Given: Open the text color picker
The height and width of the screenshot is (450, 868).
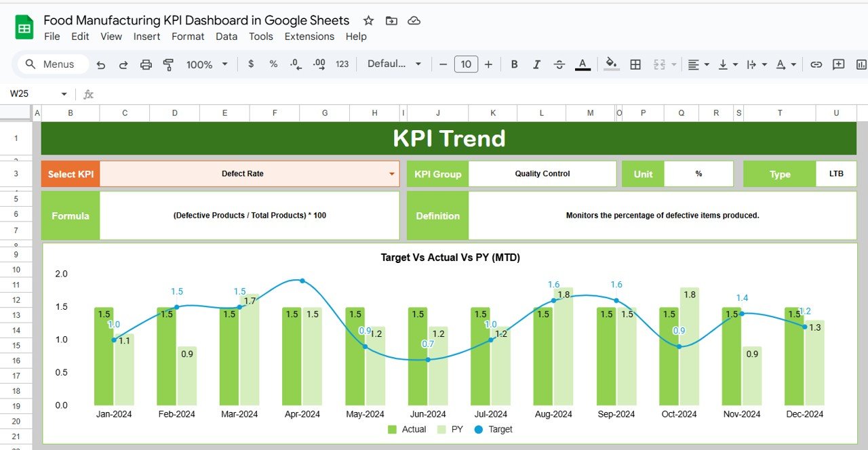Looking at the screenshot, I should 582,64.
